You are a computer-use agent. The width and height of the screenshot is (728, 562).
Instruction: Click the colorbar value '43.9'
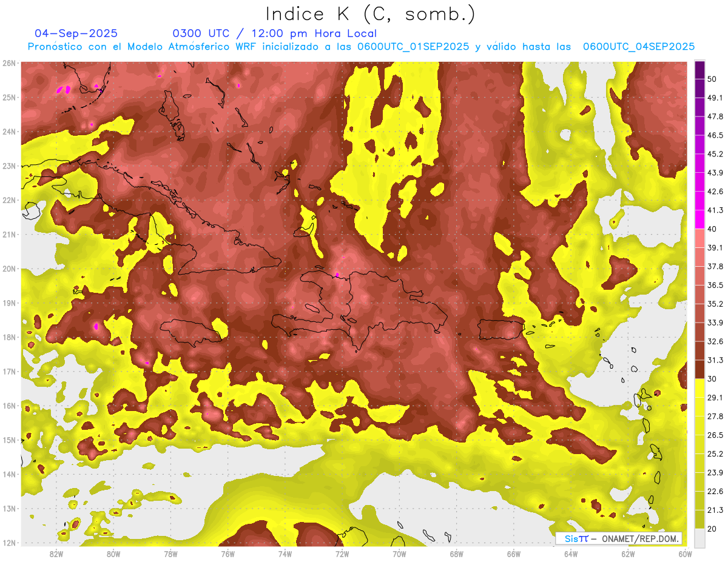[x=715, y=173]
